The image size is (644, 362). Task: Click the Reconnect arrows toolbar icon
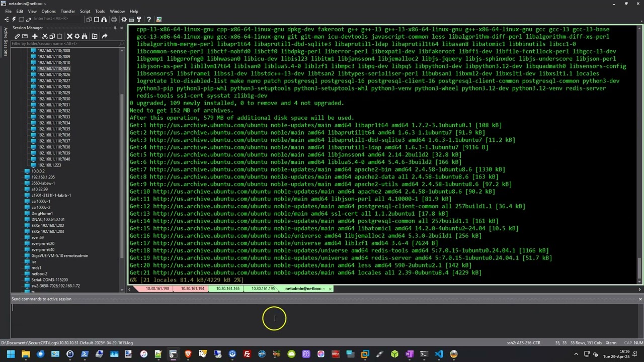coord(21,20)
